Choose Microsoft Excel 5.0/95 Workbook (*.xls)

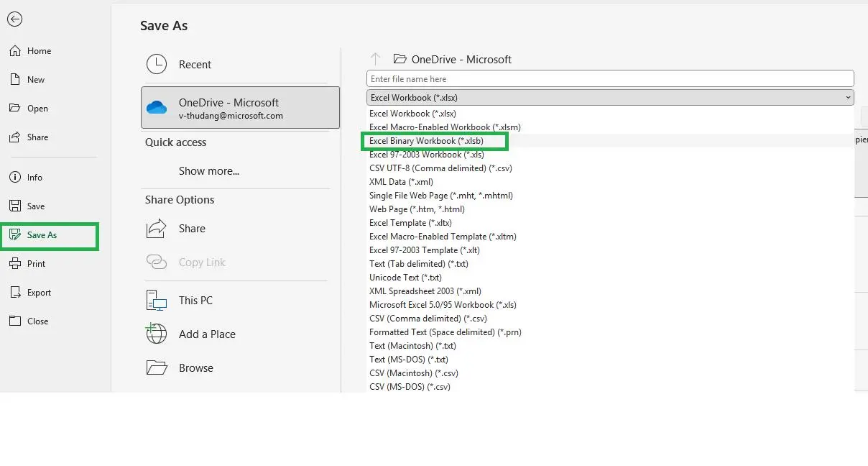(x=443, y=305)
